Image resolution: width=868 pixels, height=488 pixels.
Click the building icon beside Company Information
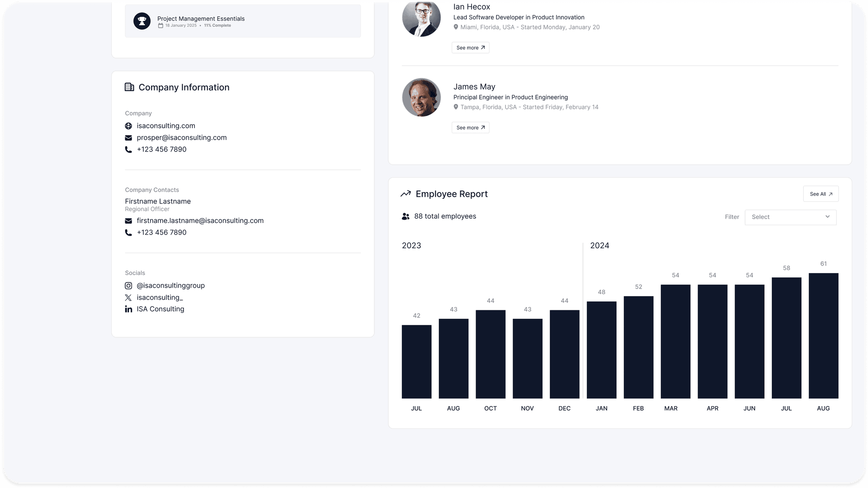tap(129, 87)
